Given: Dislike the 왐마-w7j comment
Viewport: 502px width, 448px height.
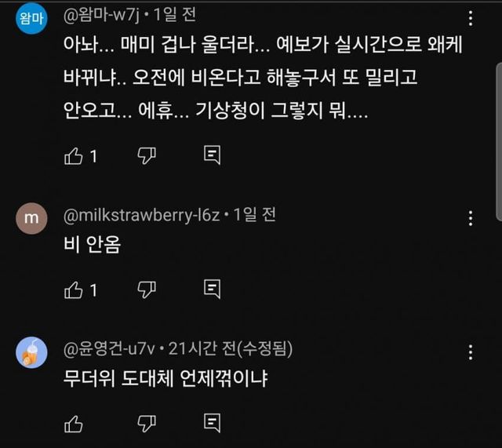Looking at the screenshot, I should point(147,156).
